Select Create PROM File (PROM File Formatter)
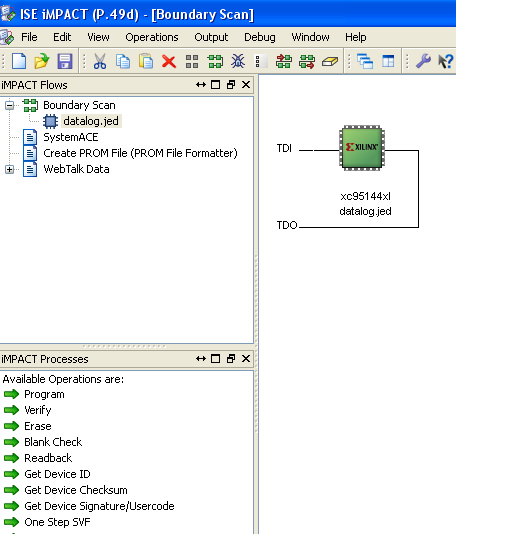Viewport: 512px width, 534px height. click(x=140, y=153)
